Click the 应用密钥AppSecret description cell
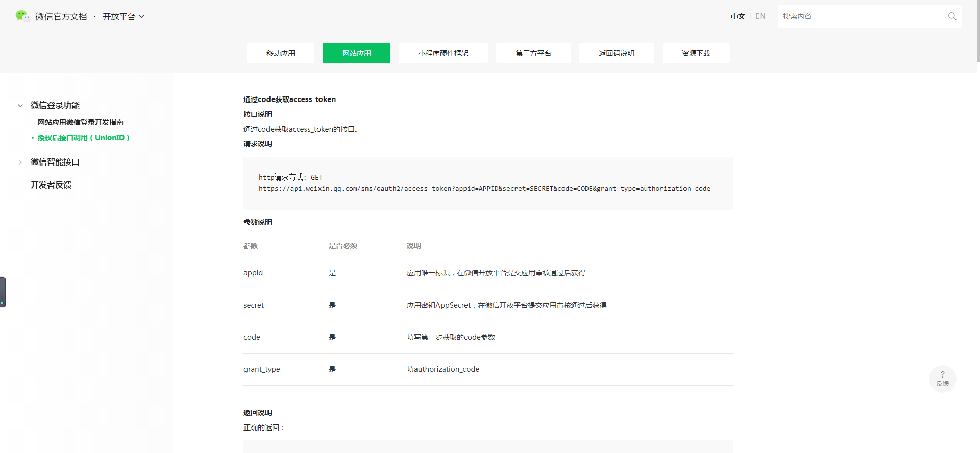980x453 pixels. tap(506, 305)
